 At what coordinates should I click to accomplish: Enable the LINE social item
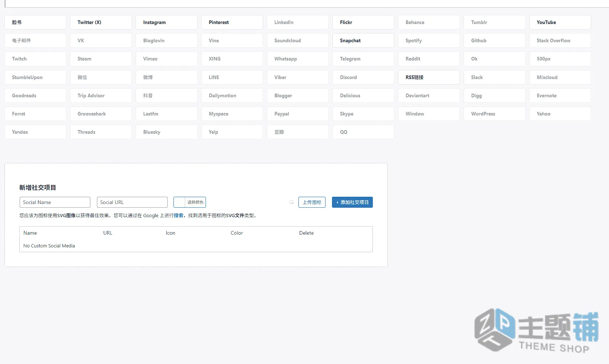[232, 77]
